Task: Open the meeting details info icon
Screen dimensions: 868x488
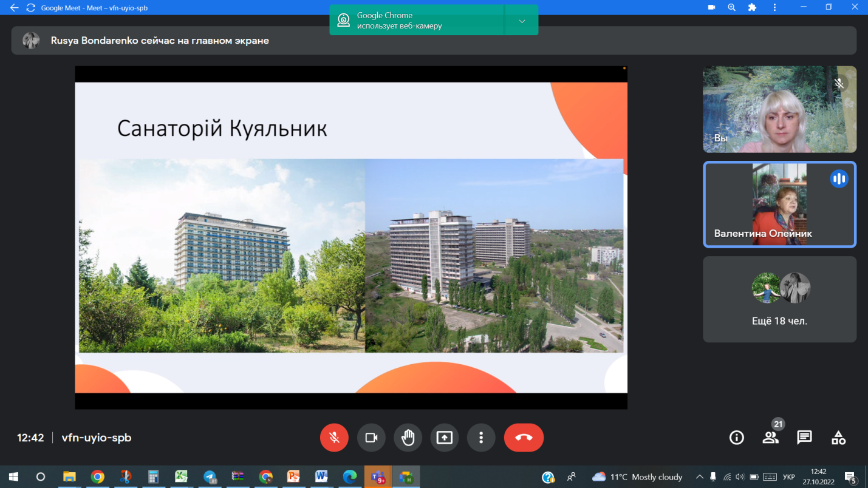Action: [736, 438]
